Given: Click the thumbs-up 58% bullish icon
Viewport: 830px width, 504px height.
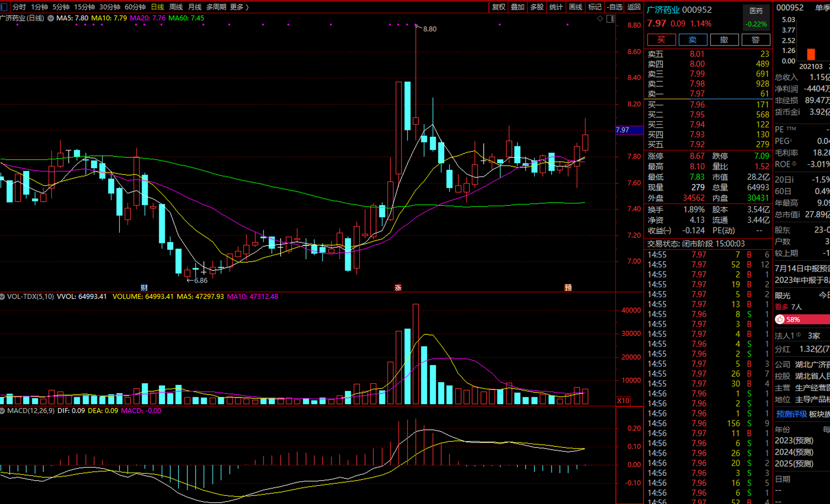Looking at the screenshot, I should pos(780,319).
